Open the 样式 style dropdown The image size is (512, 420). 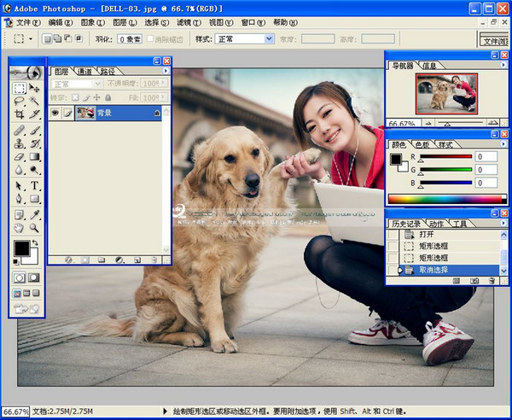coord(269,39)
